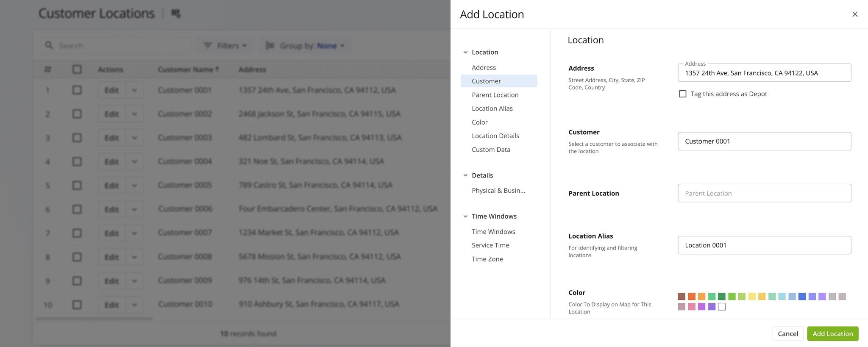The height and width of the screenshot is (347, 868).
Task: Click the Address column header
Action: [x=252, y=69]
